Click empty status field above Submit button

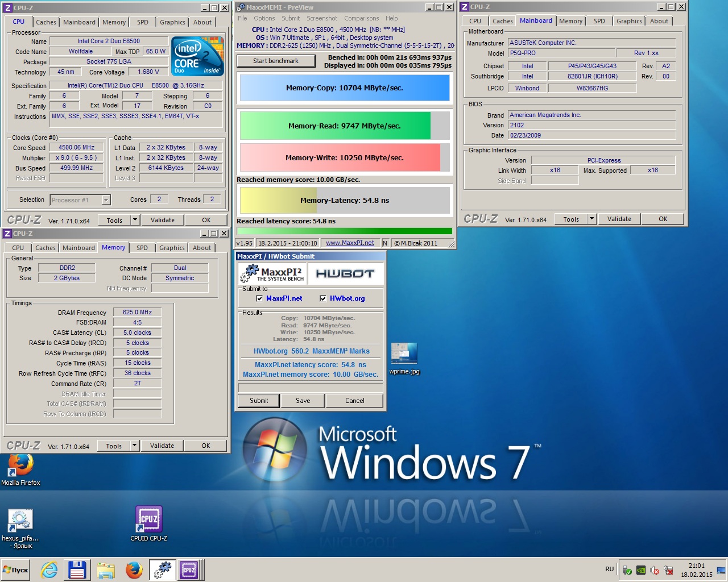pyautogui.click(x=310, y=388)
